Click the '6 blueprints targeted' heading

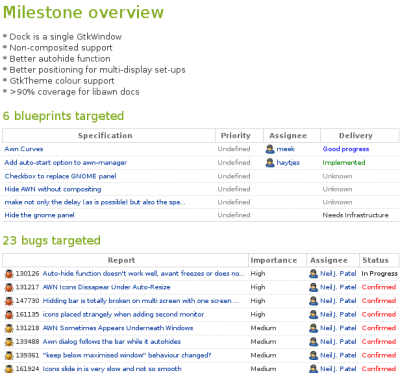(63, 116)
